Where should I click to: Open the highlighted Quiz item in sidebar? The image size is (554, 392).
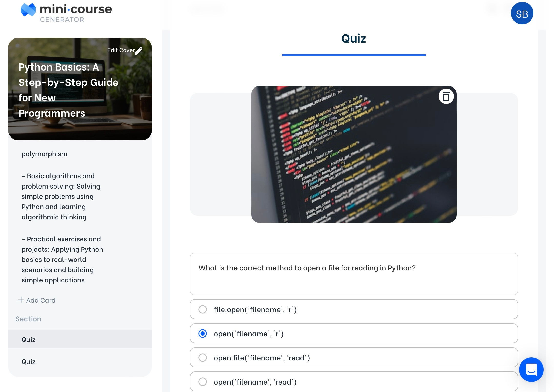(28, 339)
